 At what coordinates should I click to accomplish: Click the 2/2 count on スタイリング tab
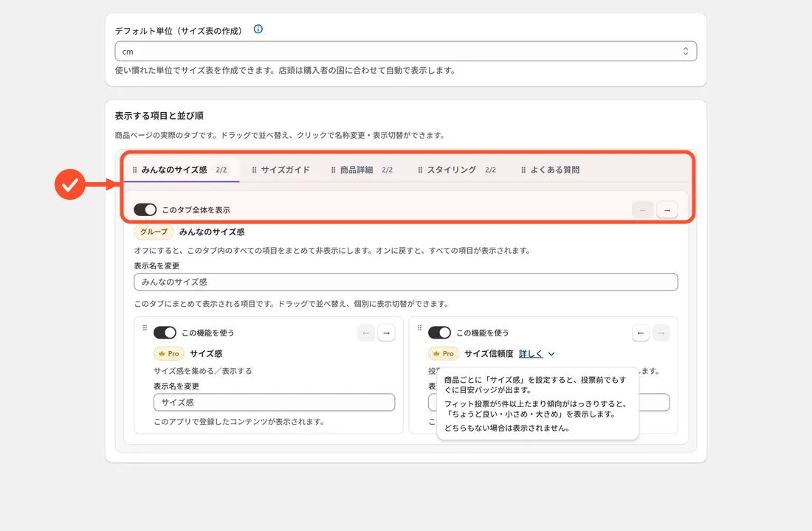pyautogui.click(x=490, y=170)
